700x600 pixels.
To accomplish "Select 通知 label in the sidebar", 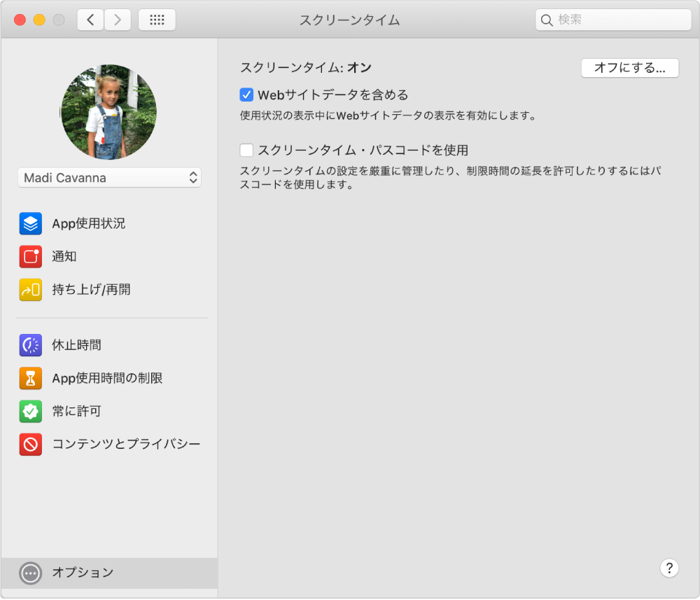I will tap(64, 257).
